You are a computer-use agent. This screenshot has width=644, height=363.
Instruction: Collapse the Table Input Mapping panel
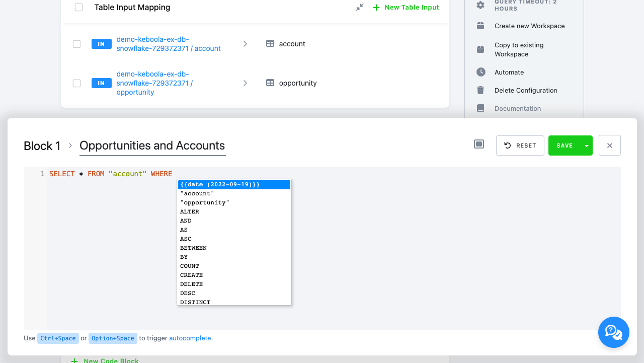pos(359,7)
